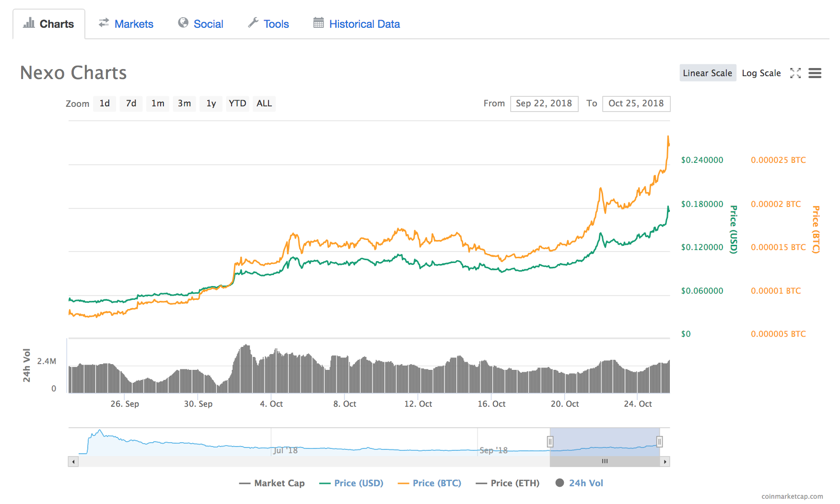
Task: Click the Price (BTC) vertical axis title
Action: [816, 229]
